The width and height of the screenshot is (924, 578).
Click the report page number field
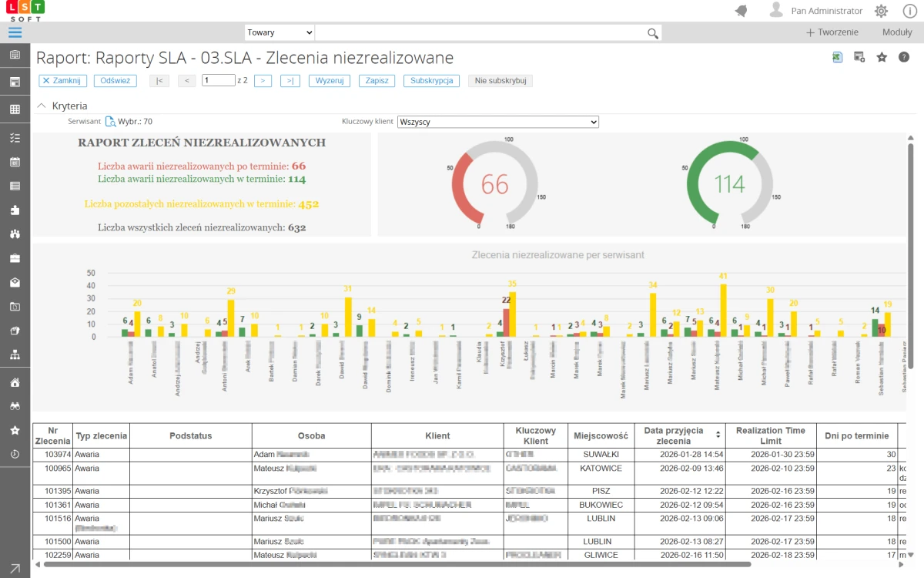point(218,80)
